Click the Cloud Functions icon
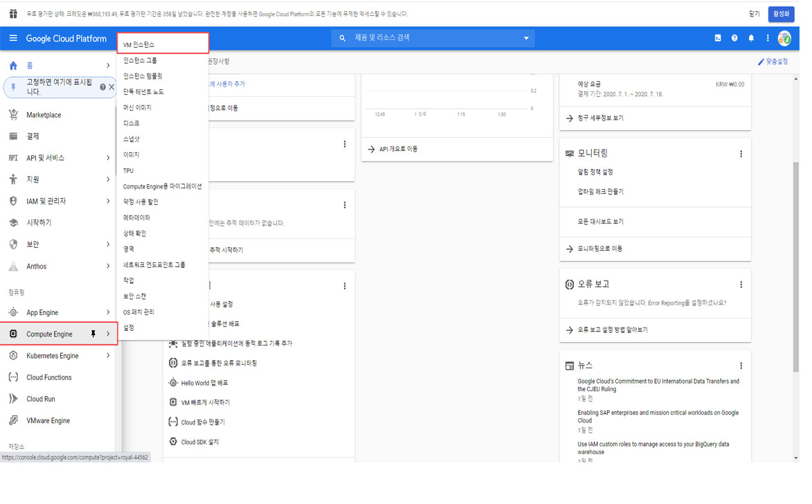812x504 pixels. click(13, 377)
